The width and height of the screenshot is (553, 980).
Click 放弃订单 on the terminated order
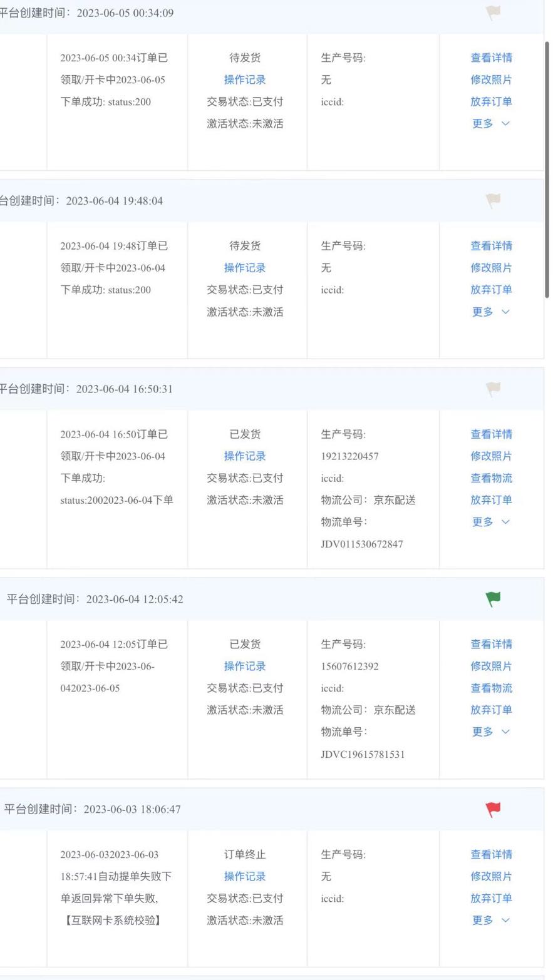491,898
